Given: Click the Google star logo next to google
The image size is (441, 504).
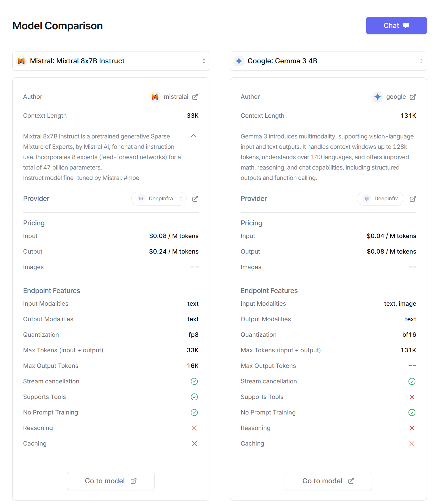Looking at the screenshot, I should pos(378,97).
